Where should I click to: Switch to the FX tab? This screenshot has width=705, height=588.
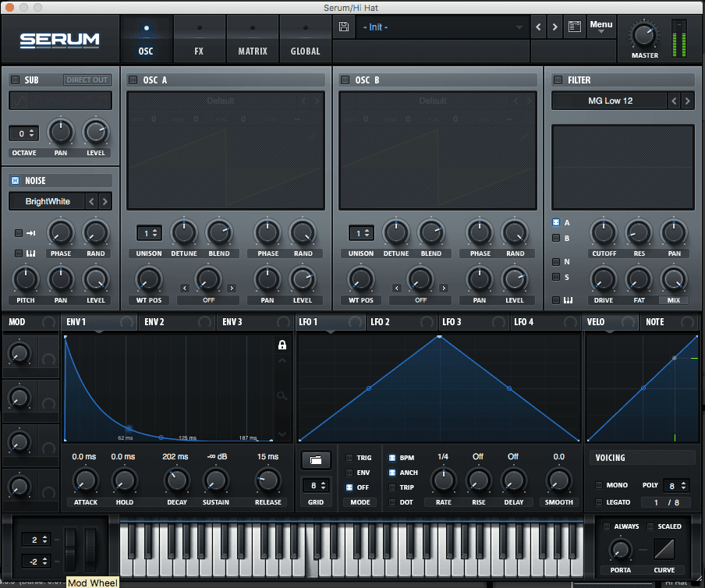[x=199, y=39]
